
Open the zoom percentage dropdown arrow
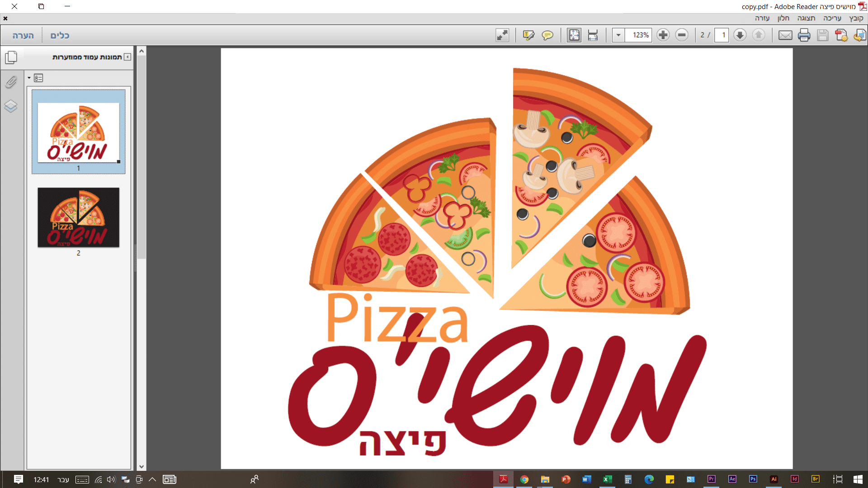[618, 35]
